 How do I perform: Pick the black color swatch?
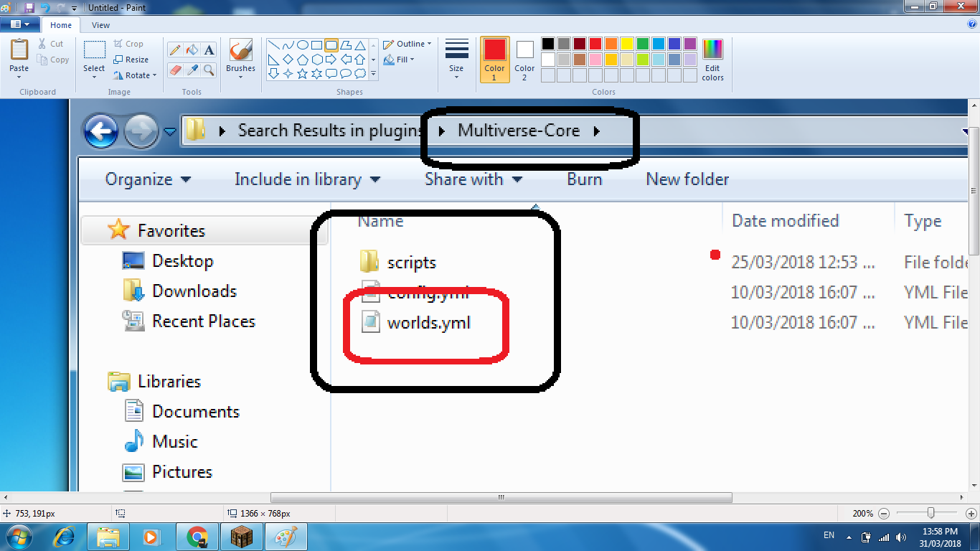548,44
